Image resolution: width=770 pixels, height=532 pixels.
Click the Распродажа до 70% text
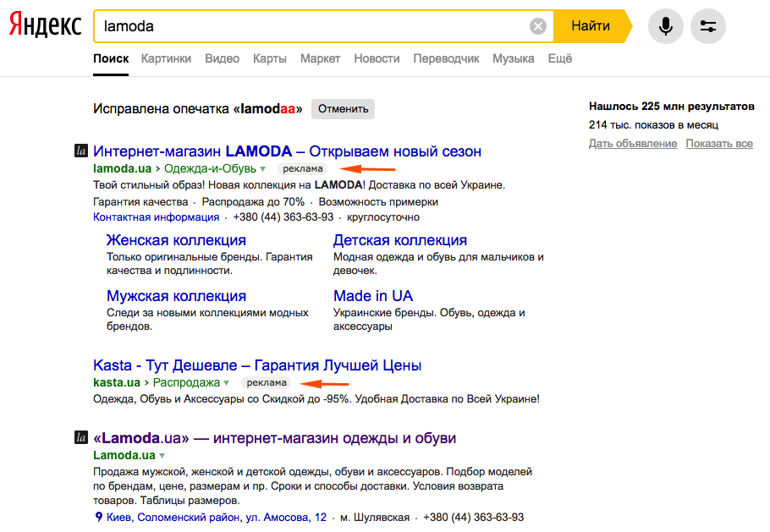click(253, 201)
